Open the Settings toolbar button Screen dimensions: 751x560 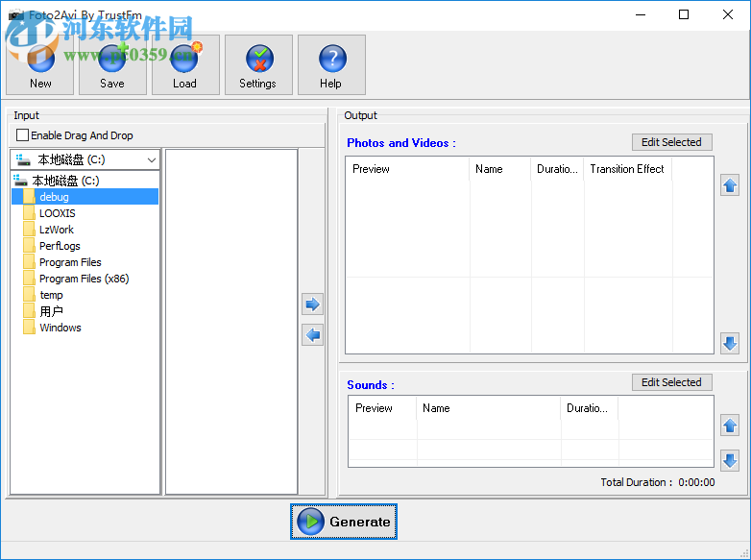point(258,64)
